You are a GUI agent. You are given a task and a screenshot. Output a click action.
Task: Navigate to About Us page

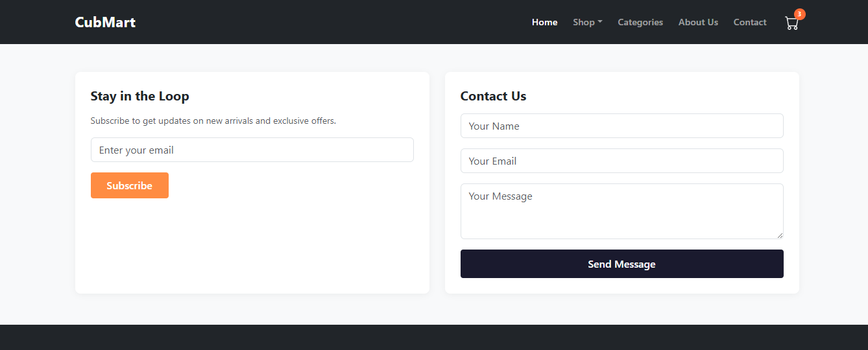(x=698, y=22)
